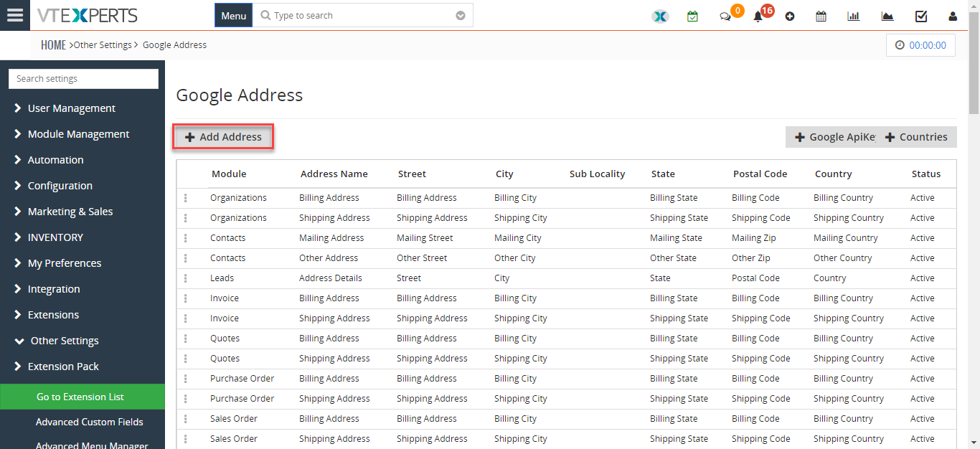Open the hamburger sidebar menu icon
The height and width of the screenshot is (449, 980).
(14, 15)
